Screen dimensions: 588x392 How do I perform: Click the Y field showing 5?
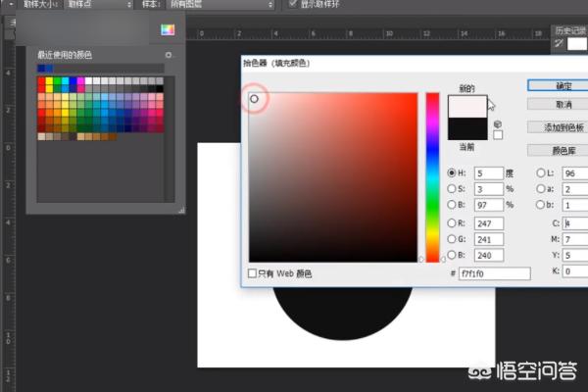coord(575,255)
